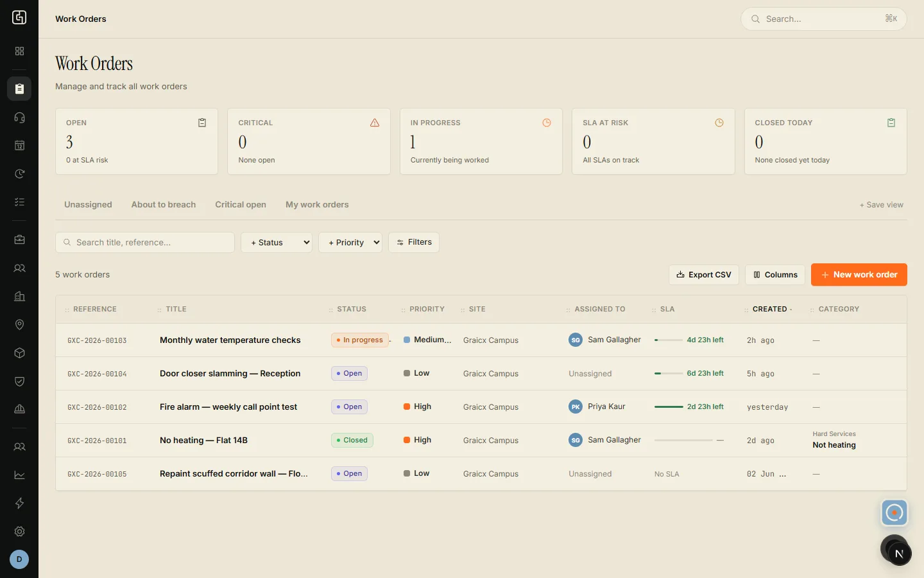
Task: Open the shield check icon in the sidebar
Action: tap(19, 381)
